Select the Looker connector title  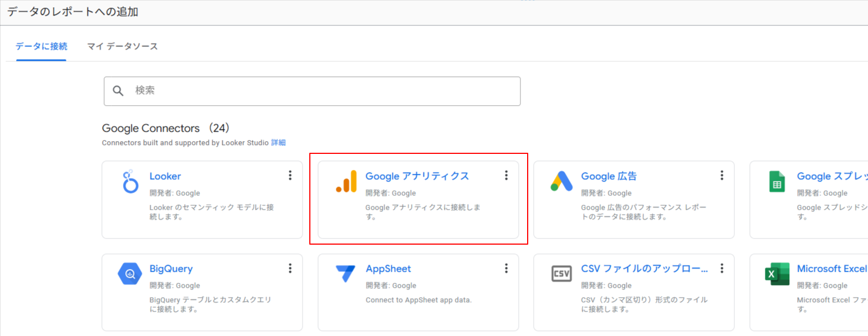165,176
